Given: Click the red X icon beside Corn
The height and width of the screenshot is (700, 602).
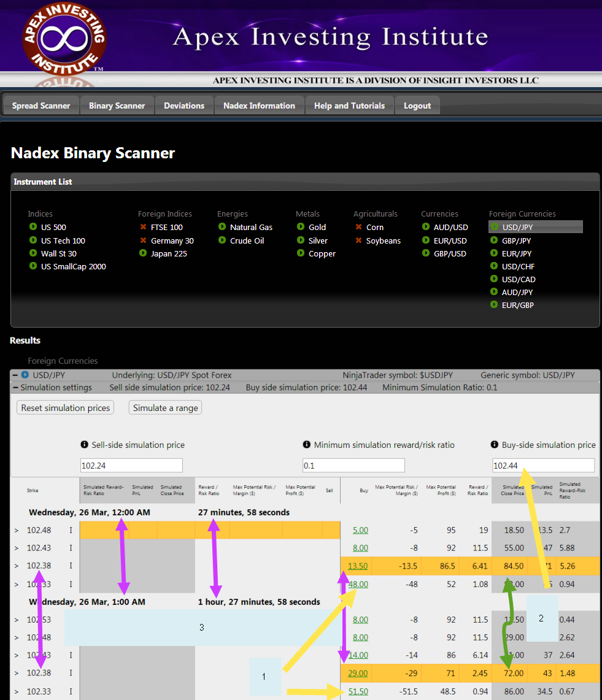Looking at the screenshot, I should [x=358, y=227].
